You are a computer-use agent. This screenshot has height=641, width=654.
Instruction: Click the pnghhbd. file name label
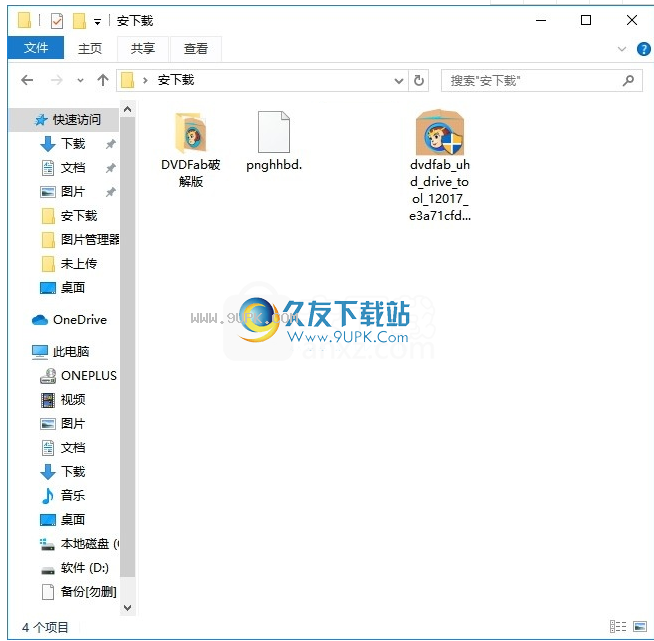click(274, 165)
